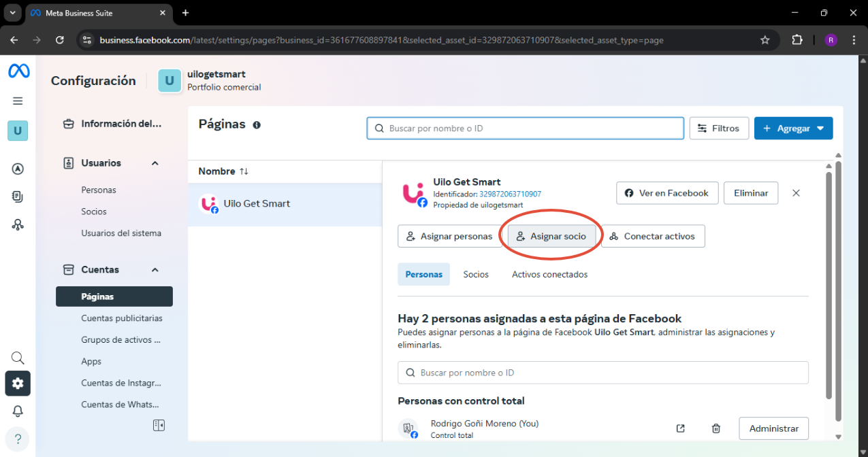Click the Filtros button
This screenshot has width=868, height=457.
(719, 129)
